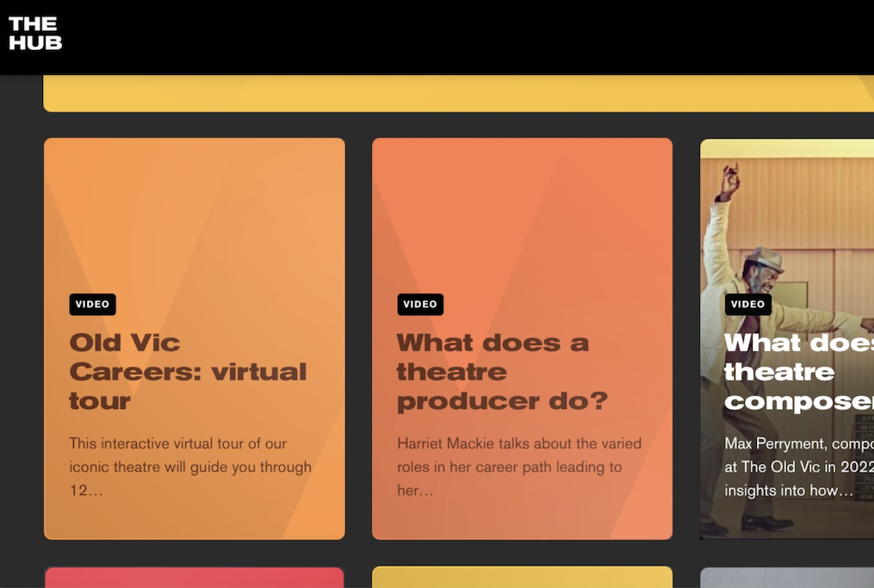The width and height of the screenshot is (874, 588).
Task: Open the theatre composer video title
Action: click(x=798, y=371)
